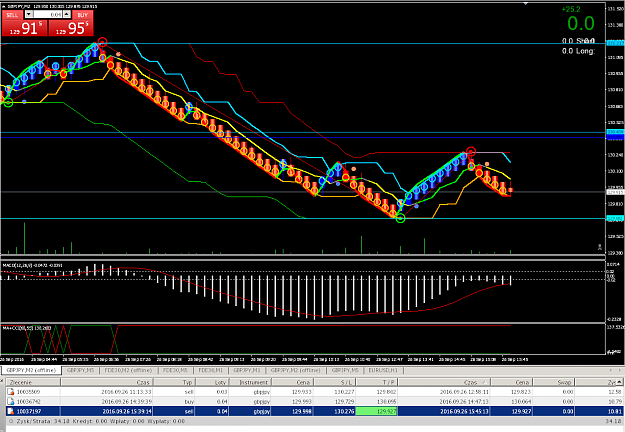Screen dimensions: 625x432
Task: Click the order icon for 10035509
Action: [11, 392]
